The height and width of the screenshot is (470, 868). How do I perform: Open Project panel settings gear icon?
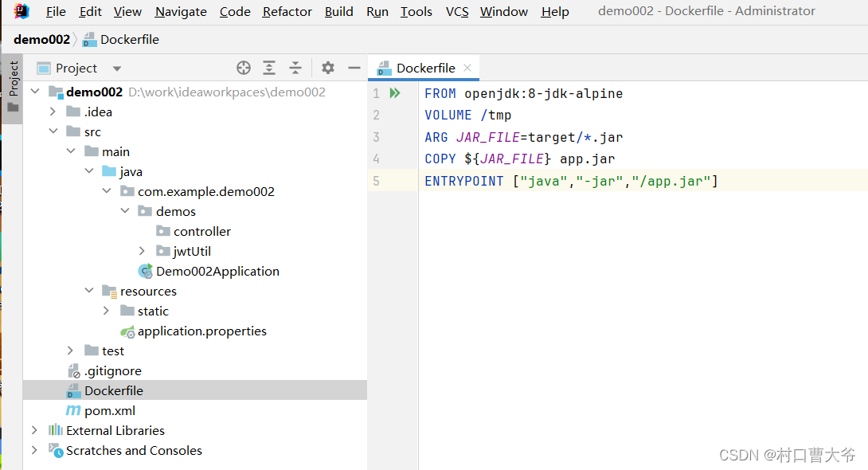coord(326,69)
